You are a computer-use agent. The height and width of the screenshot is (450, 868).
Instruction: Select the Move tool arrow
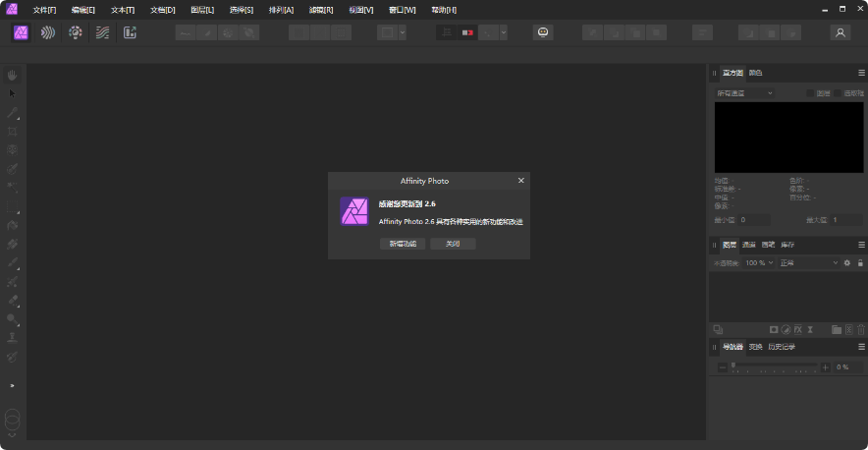pyautogui.click(x=13, y=93)
